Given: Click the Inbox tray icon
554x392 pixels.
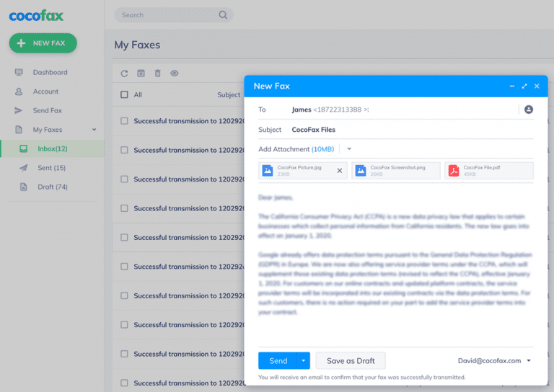Looking at the screenshot, I should 23,148.
